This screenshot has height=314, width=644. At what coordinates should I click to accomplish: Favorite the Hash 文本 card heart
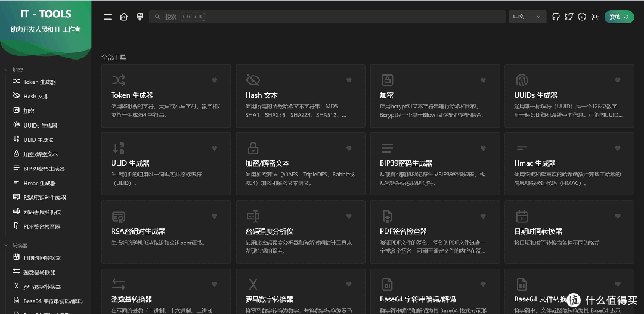[x=349, y=80]
